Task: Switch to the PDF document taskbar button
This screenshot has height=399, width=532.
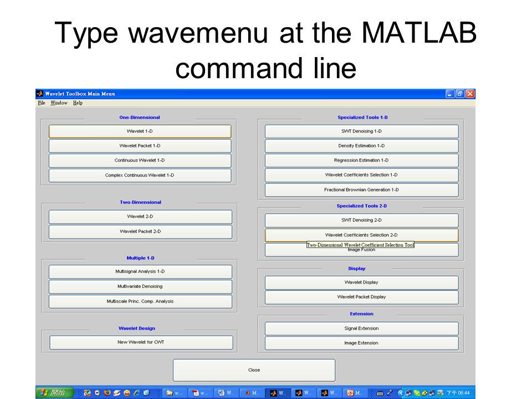Action: click(x=200, y=392)
